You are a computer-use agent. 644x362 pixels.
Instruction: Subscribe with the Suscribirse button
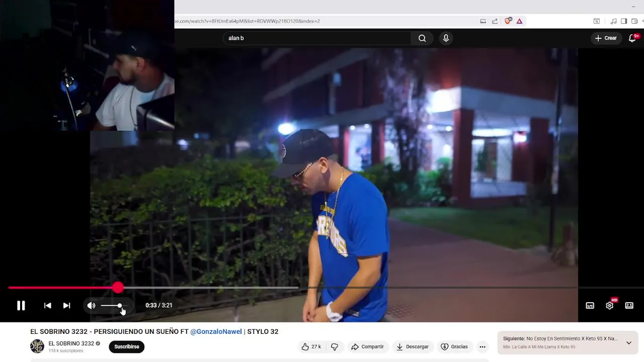(127, 346)
